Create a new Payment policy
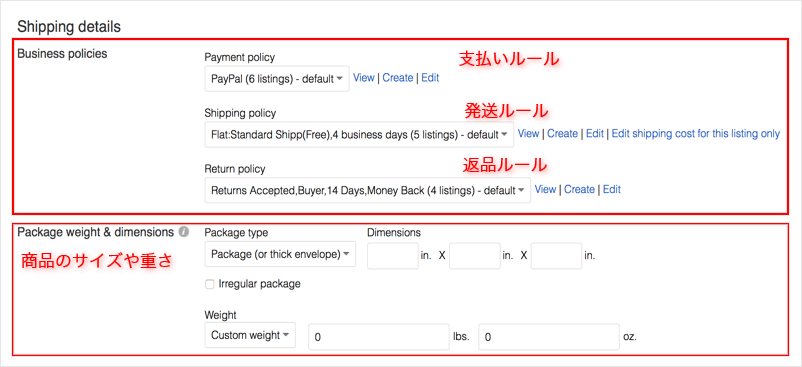 (398, 78)
